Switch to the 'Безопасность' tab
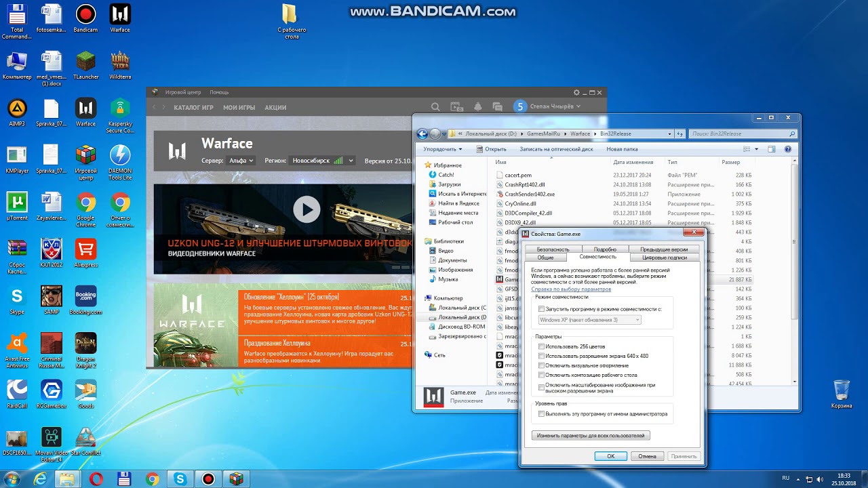Screen dimensions: 868x488 (x=553, y=249)
